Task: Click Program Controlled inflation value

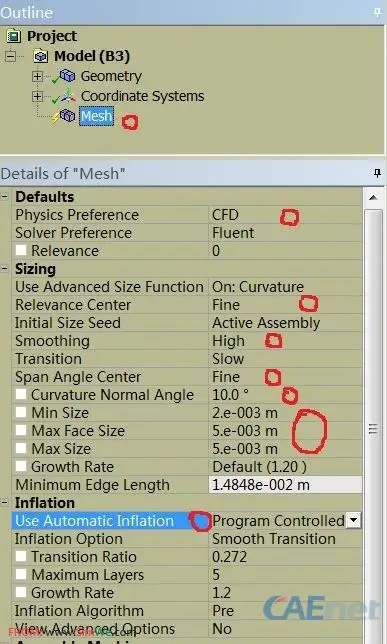Action: click(x=278, y=521)
